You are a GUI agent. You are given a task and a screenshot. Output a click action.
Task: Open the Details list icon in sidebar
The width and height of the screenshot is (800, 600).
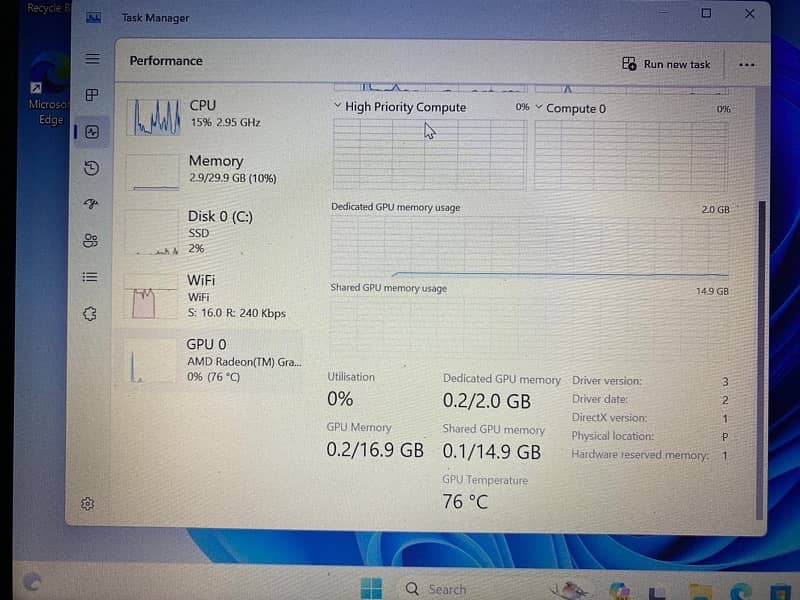(90, 277)
